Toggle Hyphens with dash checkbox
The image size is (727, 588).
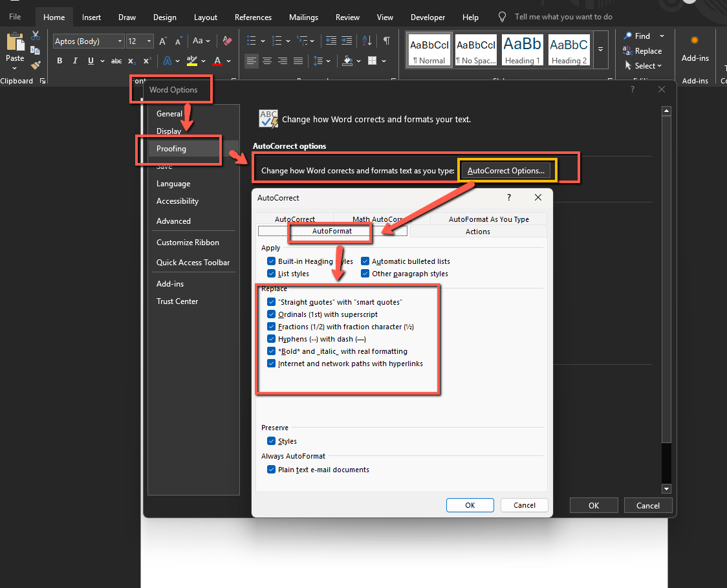pos(271,339)
